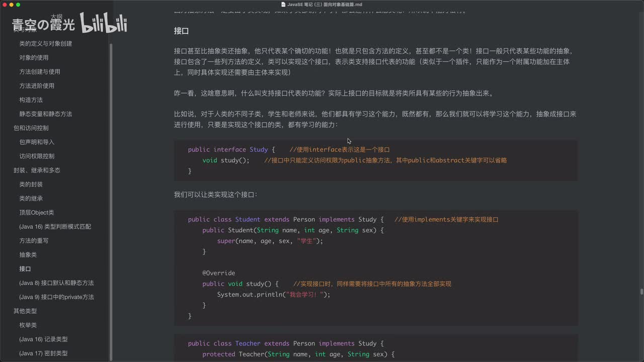Navigate to 静态变量和静态方法
Viewport: 644px width, 362px height.
pyautogui.click(x=45, y=114)
